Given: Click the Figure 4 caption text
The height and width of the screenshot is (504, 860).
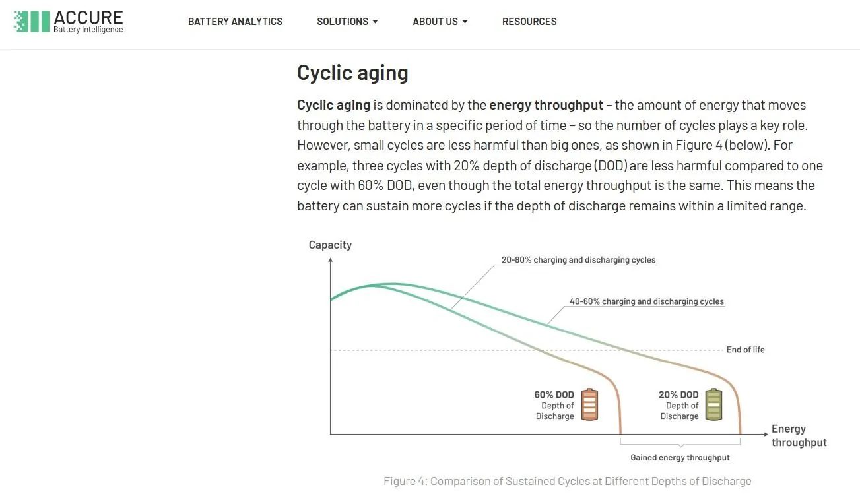Looking at the screenshot, I should pos(567,481).
